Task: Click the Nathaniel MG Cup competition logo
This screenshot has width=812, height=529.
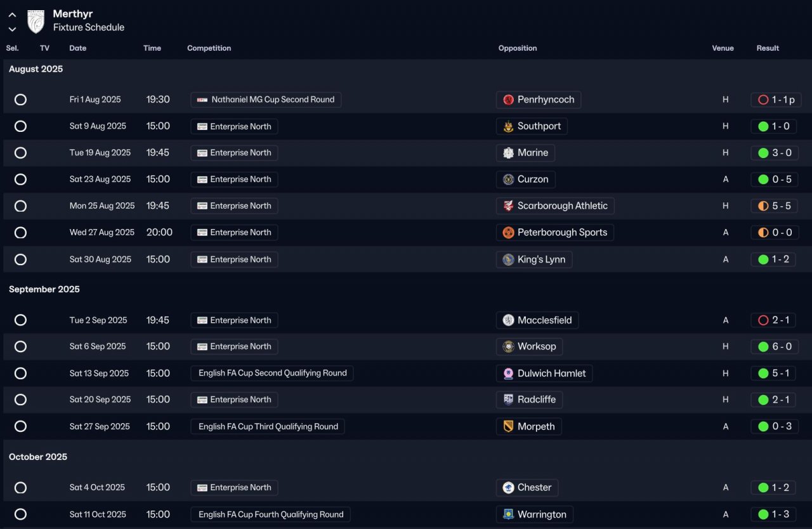Action: coord(202,100)
